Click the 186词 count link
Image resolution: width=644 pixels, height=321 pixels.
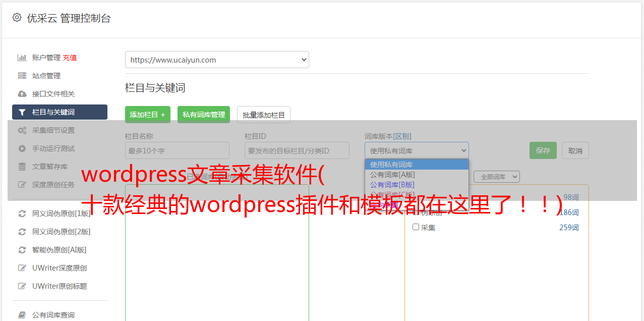(569, 212)
